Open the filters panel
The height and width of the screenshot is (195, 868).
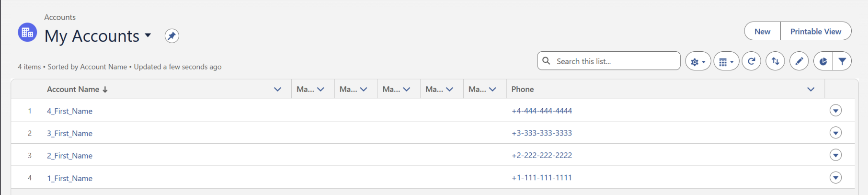pos(842,61)
